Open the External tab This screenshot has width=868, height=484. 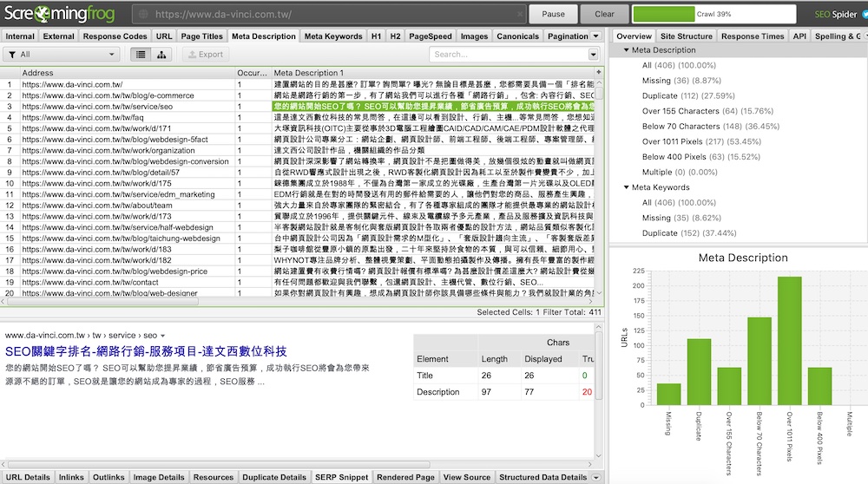[58, 36]
